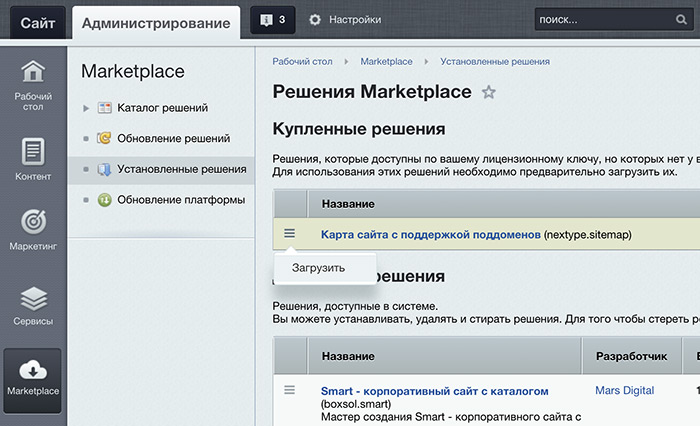Viewport: 700px width, 426px height.
Task: Click the Обновление платформы green icon
Action: [104, 200]
